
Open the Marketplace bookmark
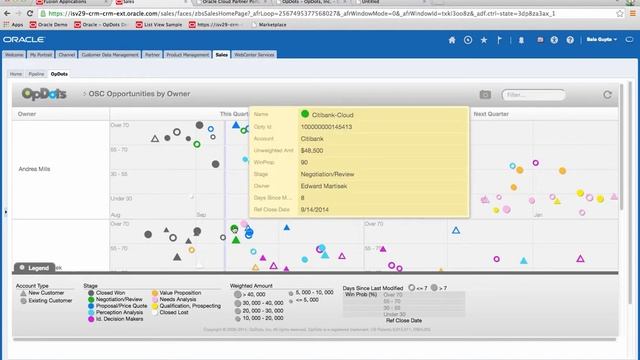(x=269, y=25)
